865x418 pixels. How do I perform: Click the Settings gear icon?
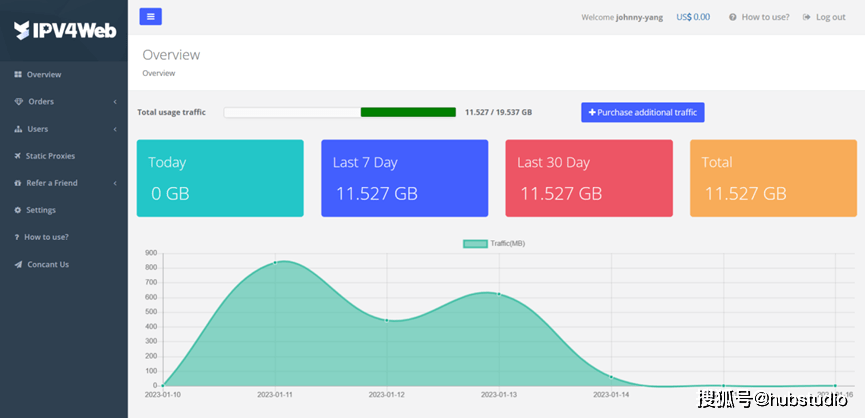click(18, 210)
